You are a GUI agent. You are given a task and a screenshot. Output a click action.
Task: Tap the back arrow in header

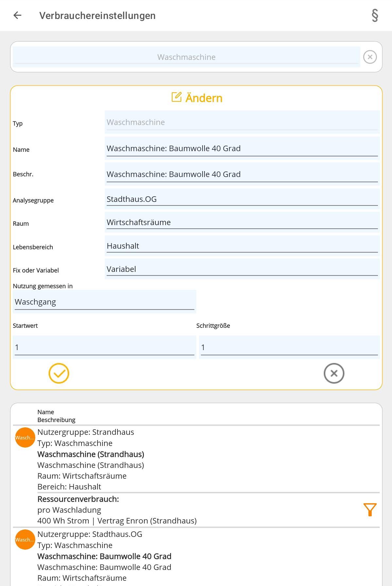pos(17,15)
